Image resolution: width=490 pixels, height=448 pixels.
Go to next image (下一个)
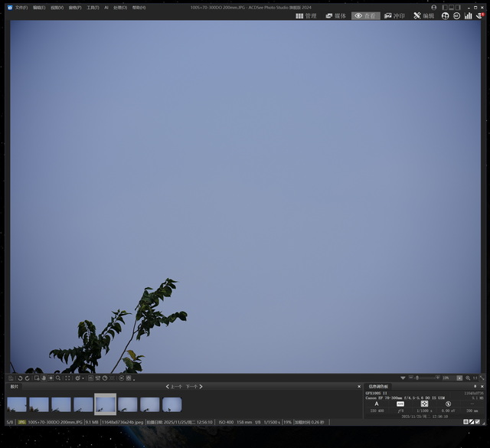coord(192,387)
